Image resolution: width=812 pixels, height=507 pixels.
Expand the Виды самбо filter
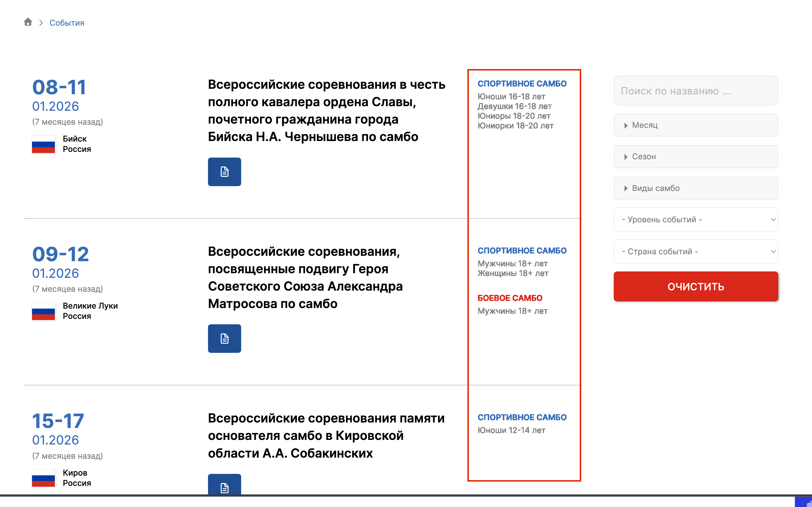click(695, 188)
